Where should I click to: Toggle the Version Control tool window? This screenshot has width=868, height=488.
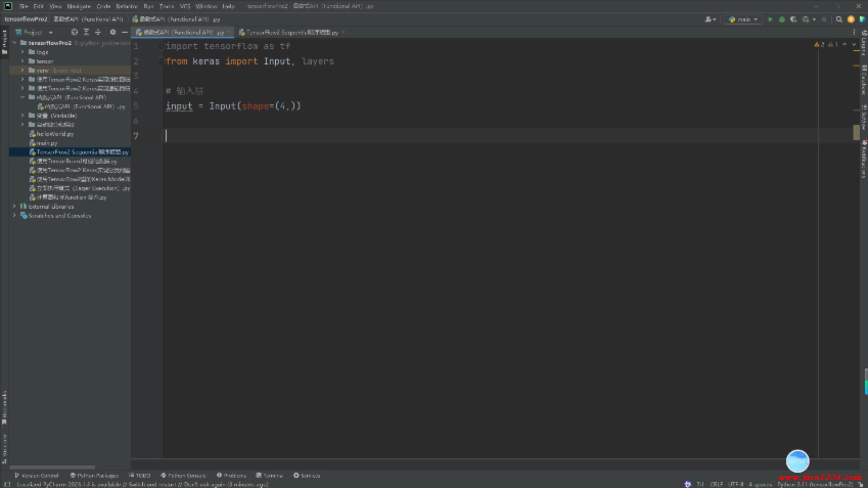pyautogui.click(x=36, y=475)
